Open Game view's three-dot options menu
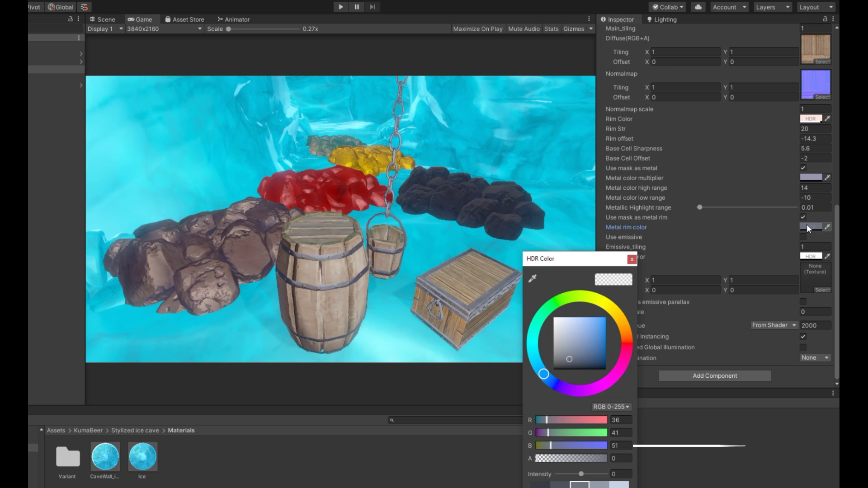868x488 pixels. 589,19
